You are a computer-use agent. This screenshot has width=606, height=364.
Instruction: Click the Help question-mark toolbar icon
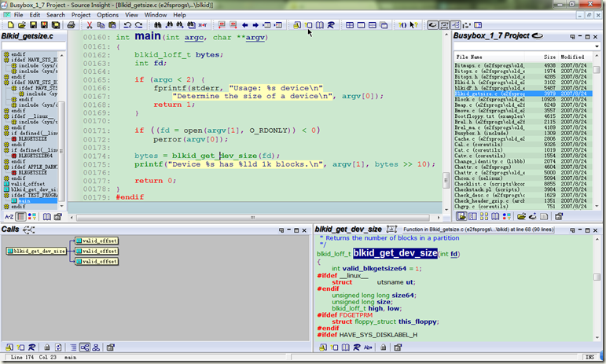(413, 25)
